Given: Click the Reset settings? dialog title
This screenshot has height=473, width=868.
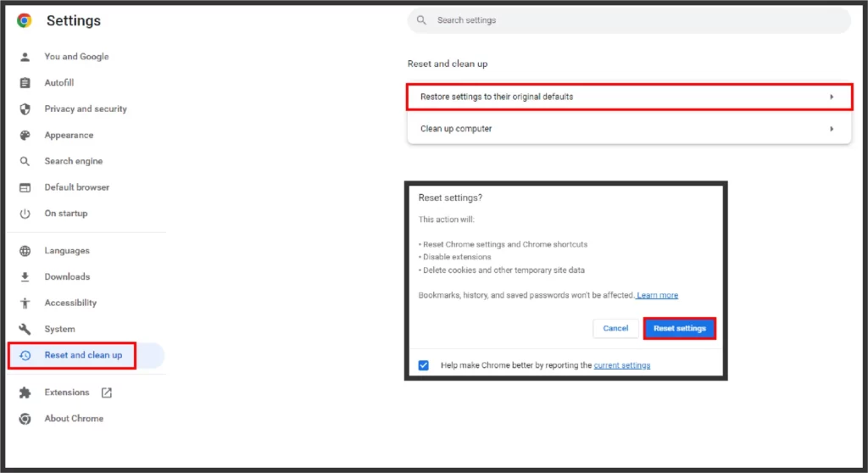Looking at the screenshot, I should 450,198.
